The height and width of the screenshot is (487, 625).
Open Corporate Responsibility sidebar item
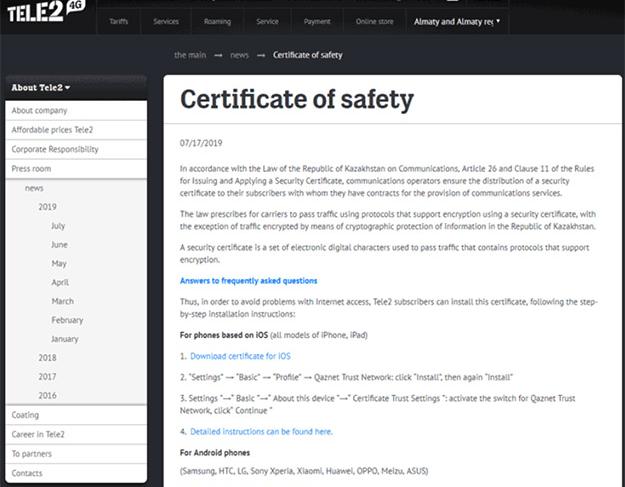(76, 149)
